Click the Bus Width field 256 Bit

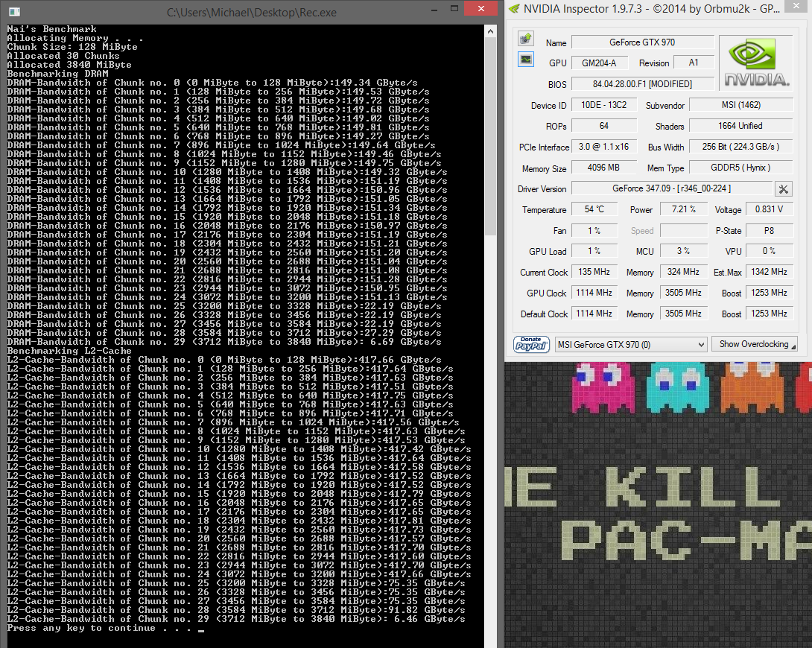(x=741, y=147)
